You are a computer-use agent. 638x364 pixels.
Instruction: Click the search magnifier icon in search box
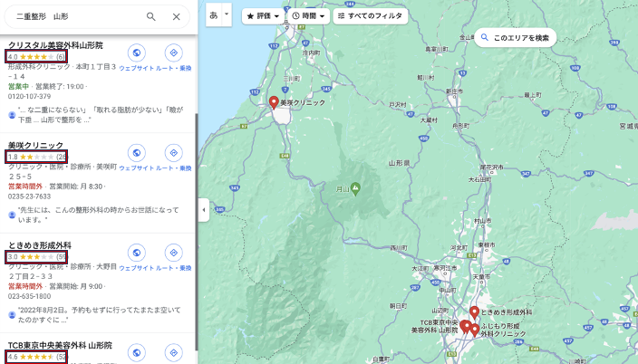pyautogui.click(x=151, y=16)
